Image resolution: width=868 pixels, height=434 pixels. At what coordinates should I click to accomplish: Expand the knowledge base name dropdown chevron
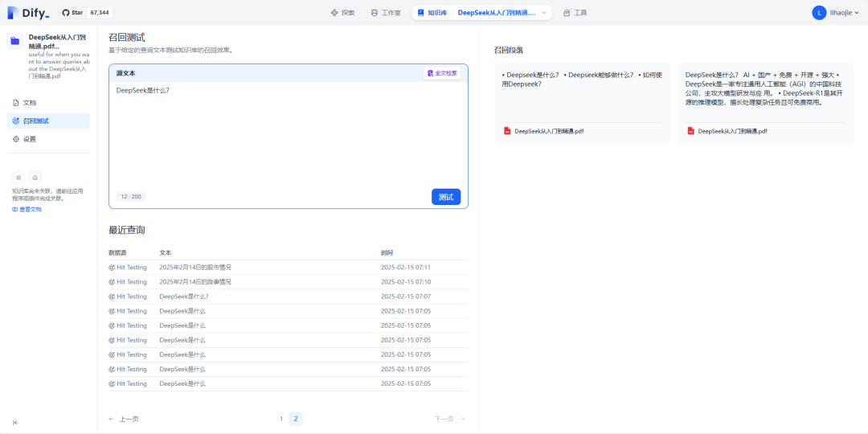(x=543, y=13)
